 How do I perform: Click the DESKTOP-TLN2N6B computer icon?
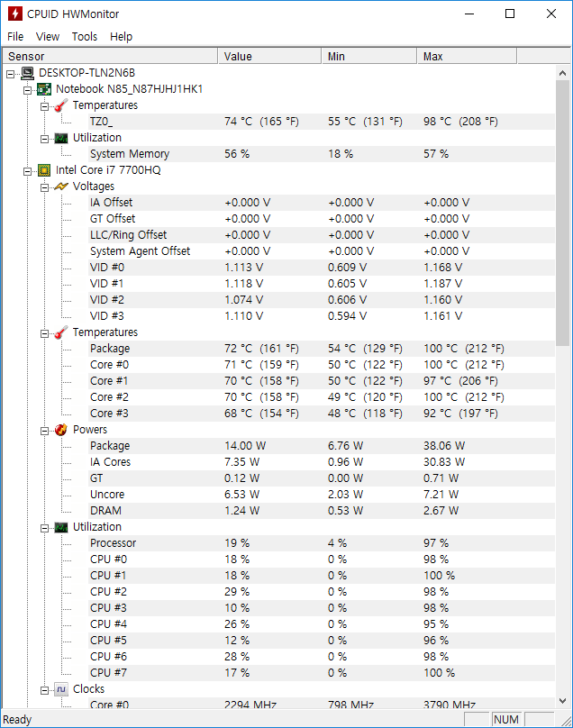coord(28,73)
